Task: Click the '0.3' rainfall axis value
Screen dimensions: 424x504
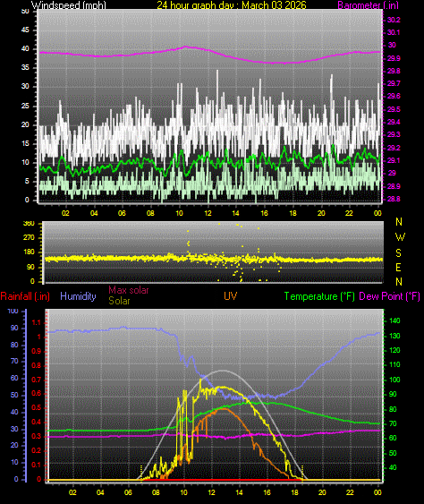Action: (37, 437)
